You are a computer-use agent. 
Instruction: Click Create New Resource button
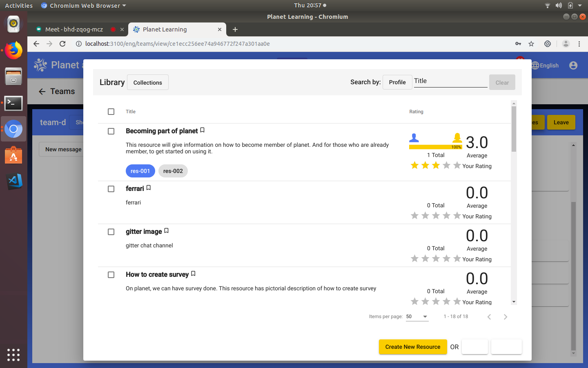413,347
